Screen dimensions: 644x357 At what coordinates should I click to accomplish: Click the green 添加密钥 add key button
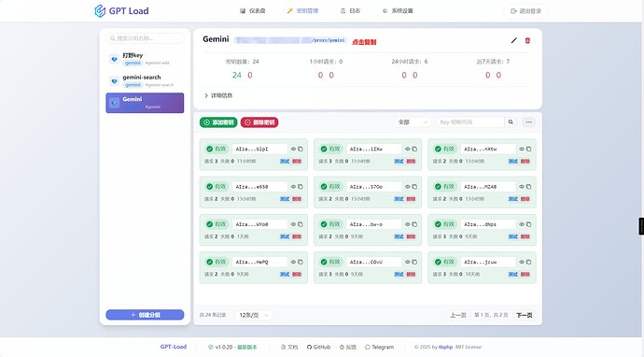coord(218,122)
